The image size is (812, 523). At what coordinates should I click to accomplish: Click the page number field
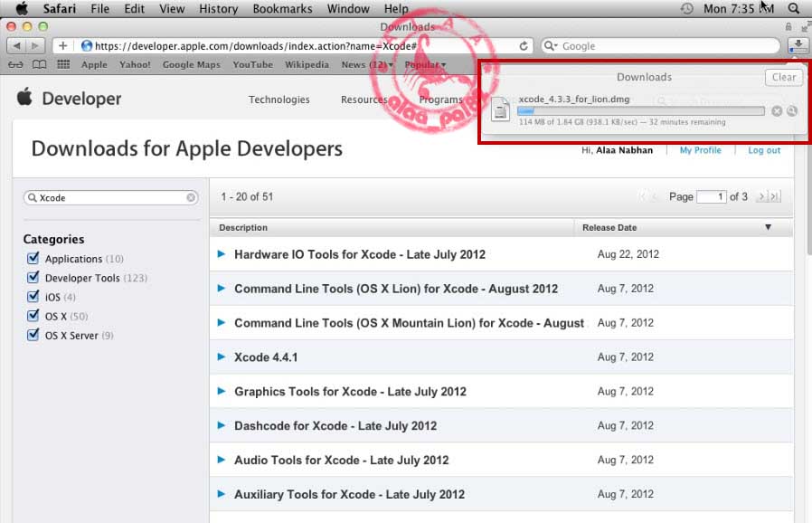tap(712, 196)
